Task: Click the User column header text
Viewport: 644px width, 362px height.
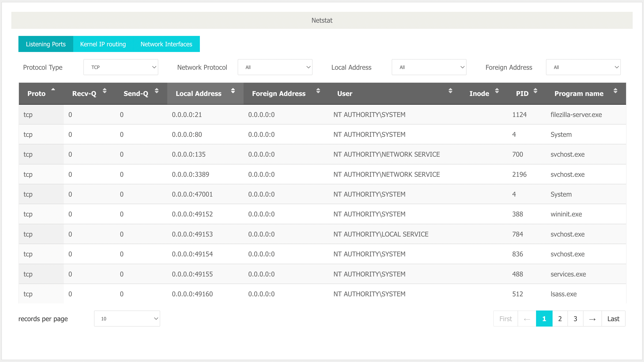Action: 345,94
